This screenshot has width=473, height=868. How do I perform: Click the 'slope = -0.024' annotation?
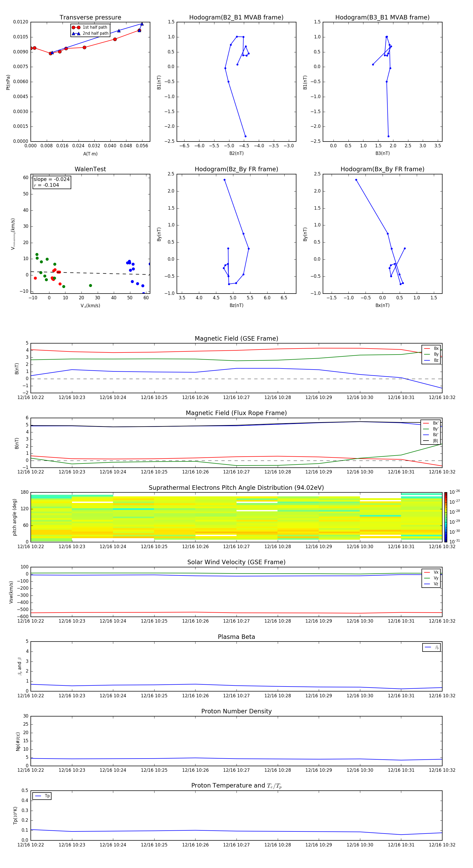pyautogui.click(x=52, y=179)
